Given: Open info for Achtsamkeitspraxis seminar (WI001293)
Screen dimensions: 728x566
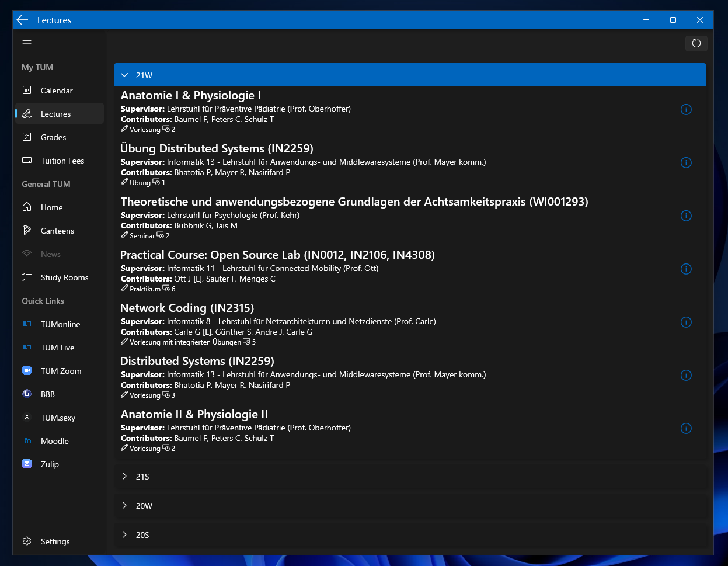Looking at the screenshot, I should (687, 216).
